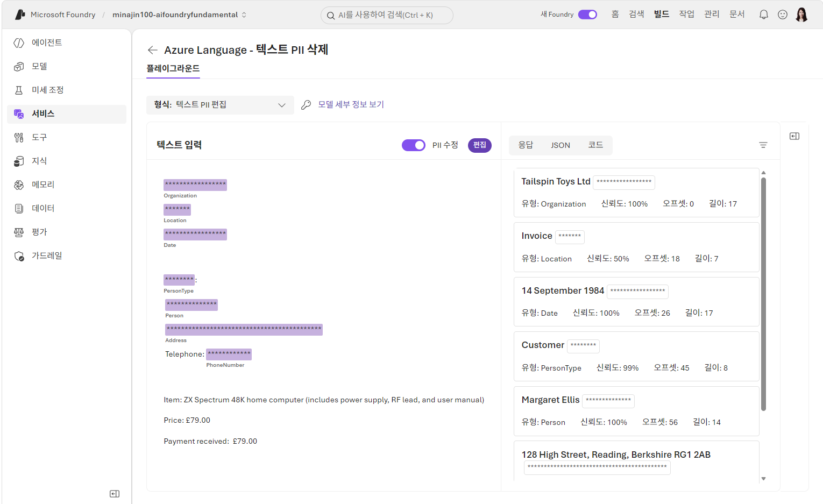823x504 pixels.
Task: Select the Invoice Location result card
Action: [636, 247]
